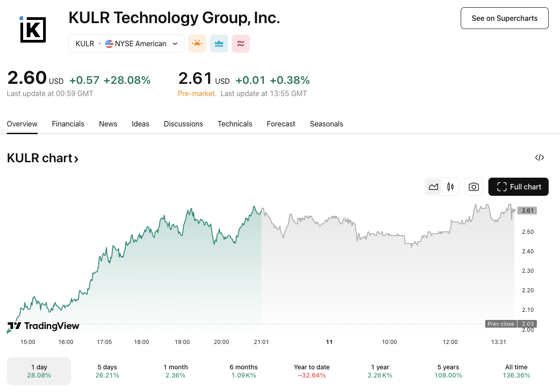The width and height of the screenshot is (560, 392).
Task: Click the pink waves volatility status icon
Action: [x=240, y=43]
